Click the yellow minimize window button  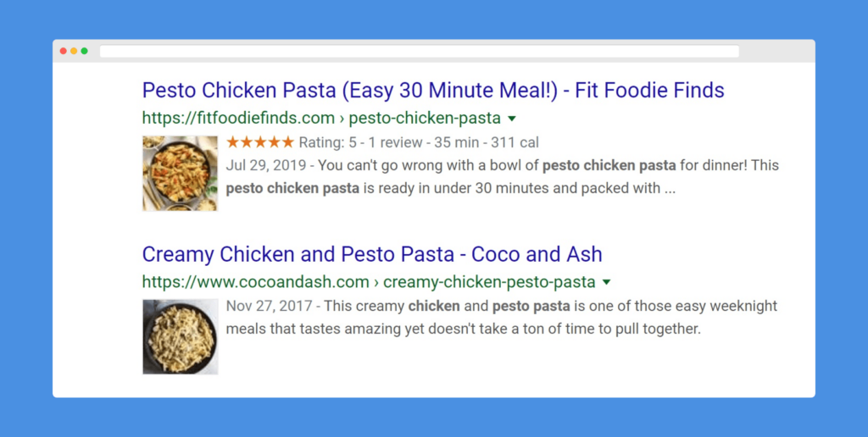74,51
